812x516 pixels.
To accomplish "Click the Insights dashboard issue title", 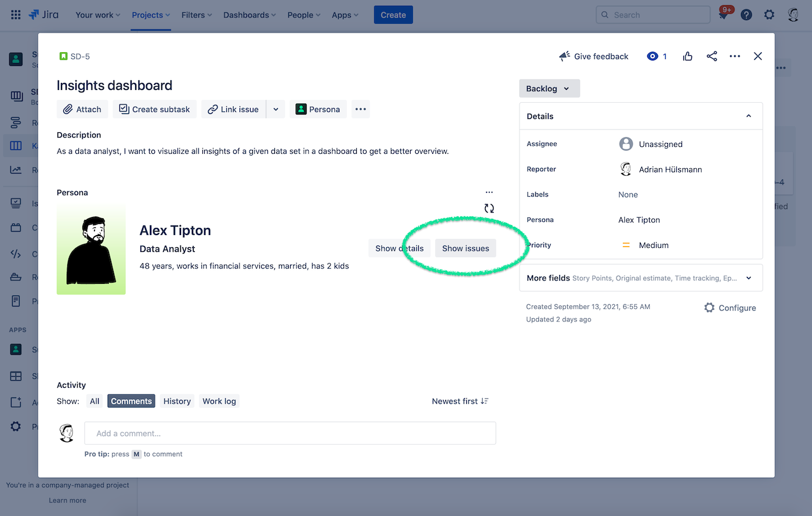I will [115, 85].
